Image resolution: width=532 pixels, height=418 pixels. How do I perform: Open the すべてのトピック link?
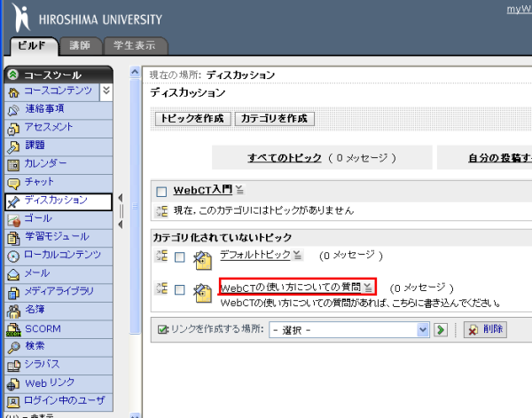(x=285, y=158)
